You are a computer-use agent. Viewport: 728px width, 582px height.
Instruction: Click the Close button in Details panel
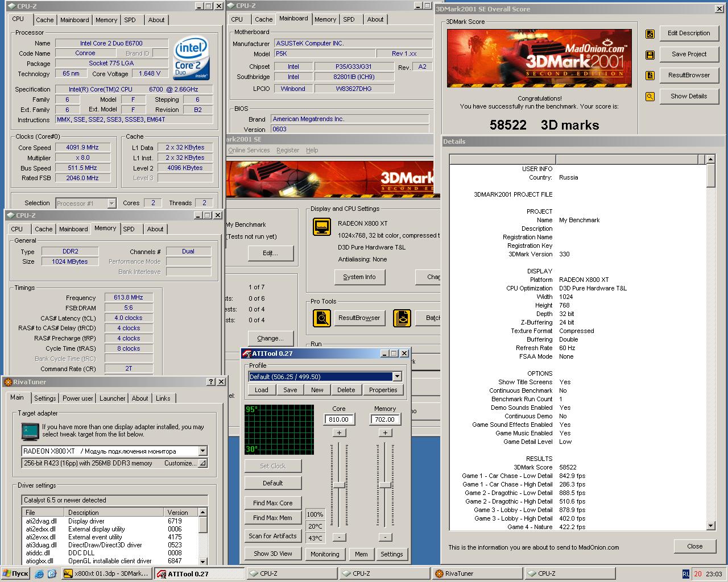[x=694, y=546]
